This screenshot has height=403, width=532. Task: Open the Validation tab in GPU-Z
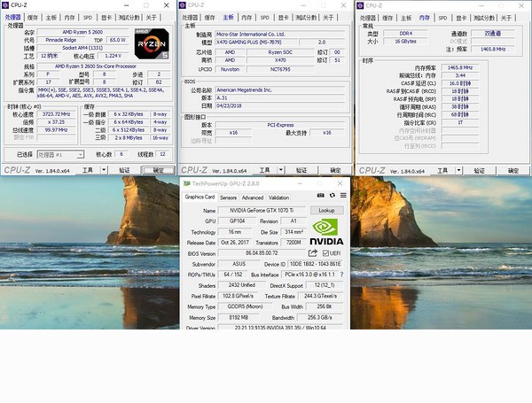click(278, 198)
